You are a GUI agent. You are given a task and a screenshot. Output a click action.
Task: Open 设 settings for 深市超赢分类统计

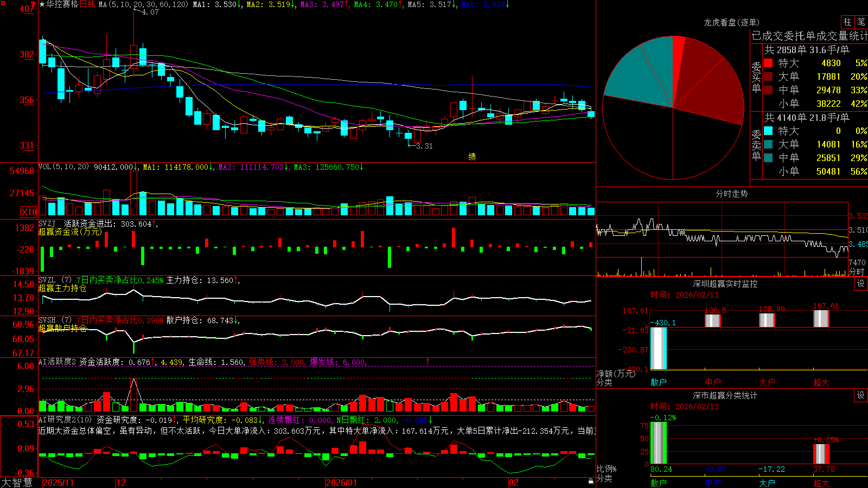861,395
